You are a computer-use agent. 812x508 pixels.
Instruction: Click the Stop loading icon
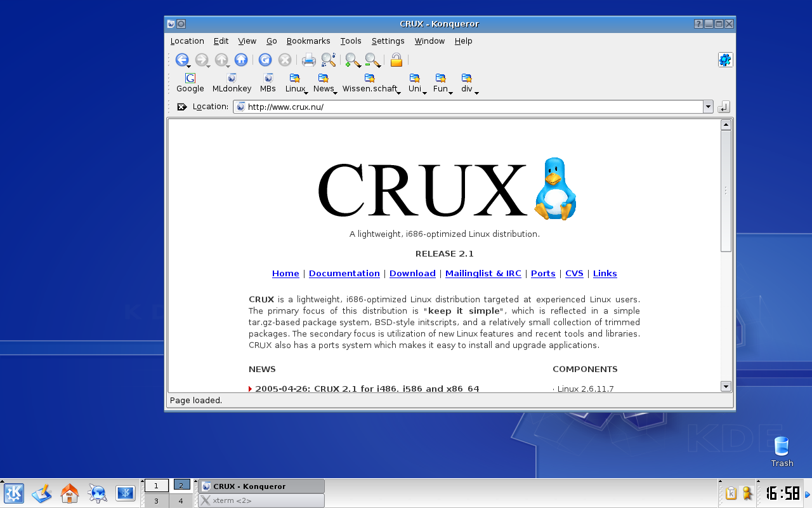tap(285, 60)
